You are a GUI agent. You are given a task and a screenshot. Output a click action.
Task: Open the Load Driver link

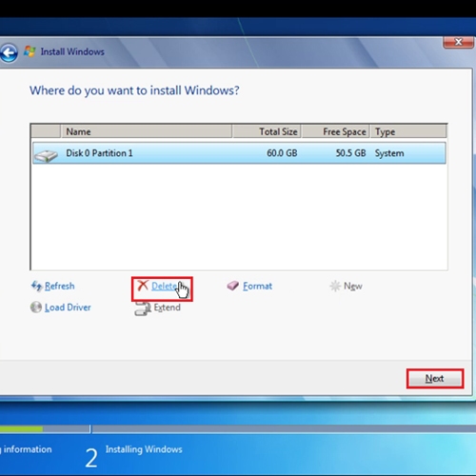click(68, 307)
